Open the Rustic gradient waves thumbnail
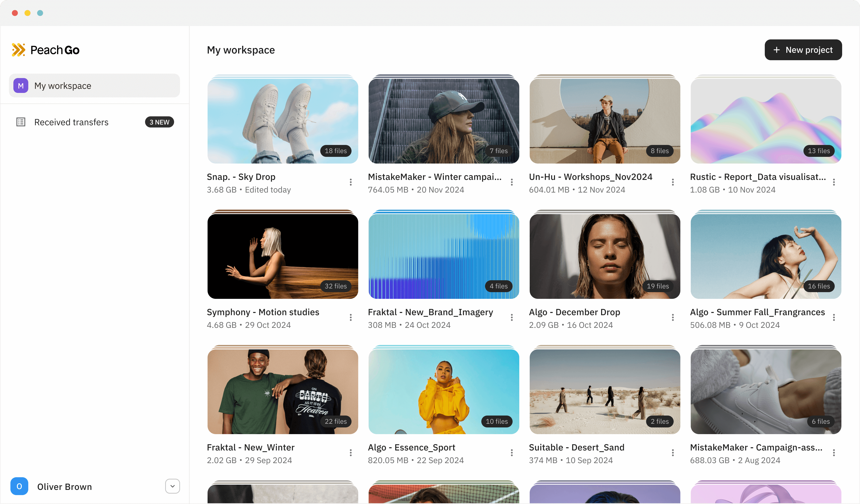This screenshot has height=504, width=860. (766, 121)
